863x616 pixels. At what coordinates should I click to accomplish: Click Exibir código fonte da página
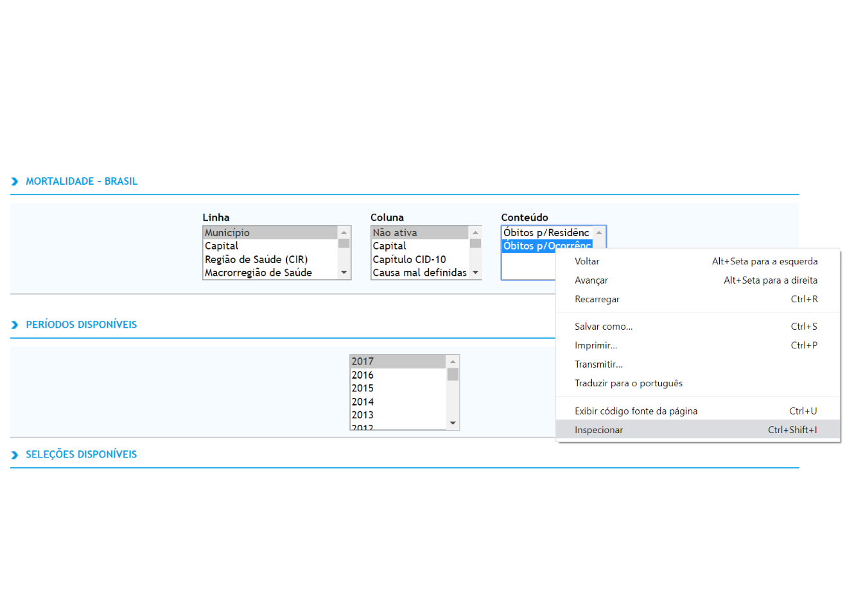[636, 411]
